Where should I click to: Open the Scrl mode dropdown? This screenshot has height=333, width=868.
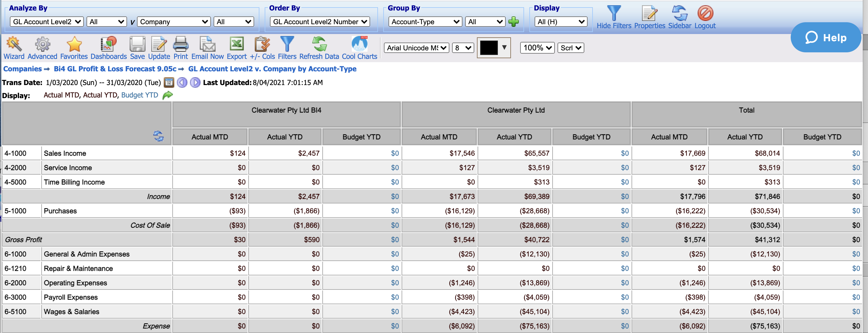pos(571,48)
